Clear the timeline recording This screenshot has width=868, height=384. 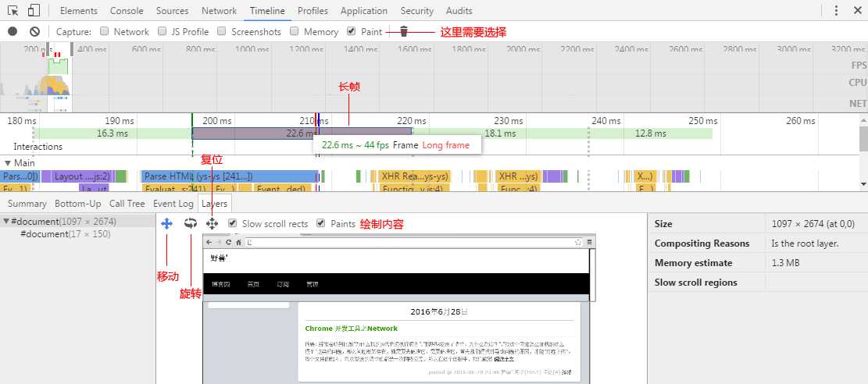pos(35,31)
